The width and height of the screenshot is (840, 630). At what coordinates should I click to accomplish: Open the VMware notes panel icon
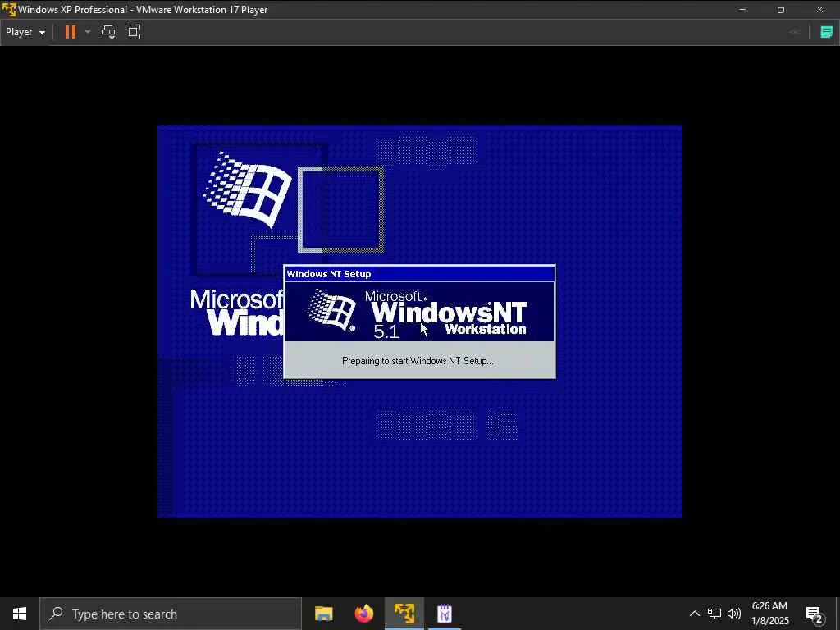[826, 32]
